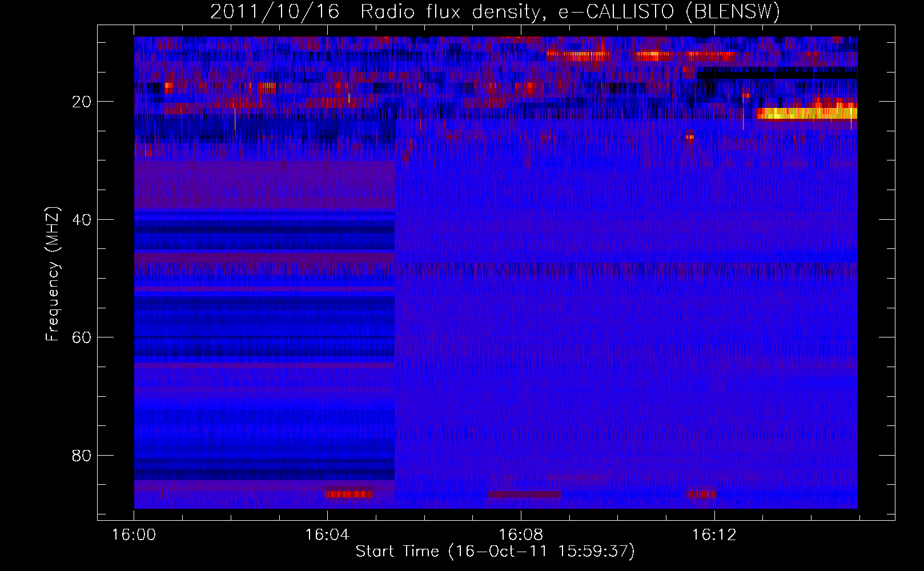Viewport: 924px width, 571px height.
Task: Select the 16:08 time tick label
Action: pos(521,535)
